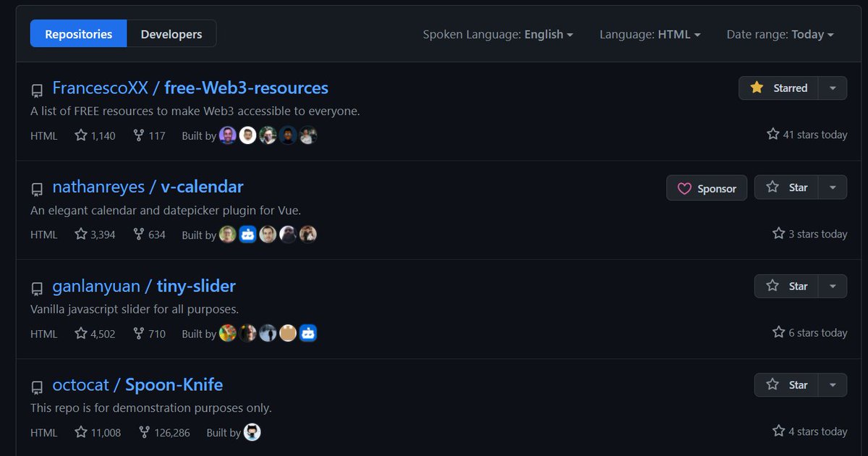Image resolution: width=868 pixels, height=456 pixels.
Task: Open the Date range: Today dropdown
Action: click(780, 34)
